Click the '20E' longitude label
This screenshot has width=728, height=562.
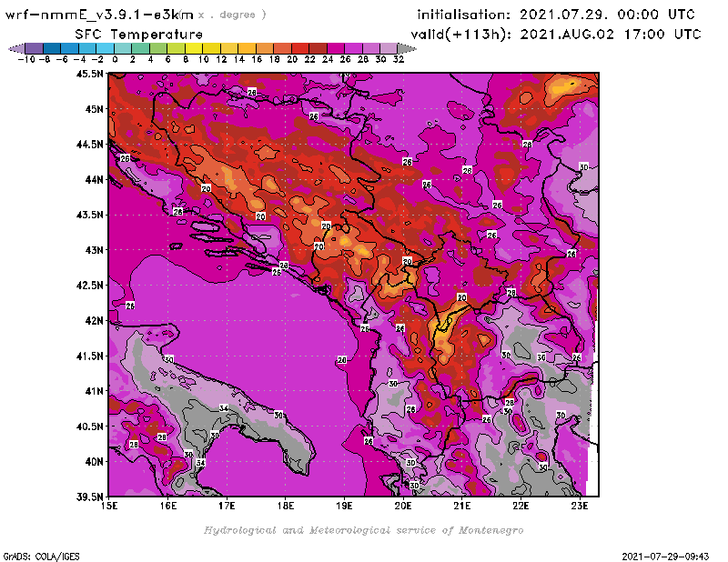click(x=403, y=506)
